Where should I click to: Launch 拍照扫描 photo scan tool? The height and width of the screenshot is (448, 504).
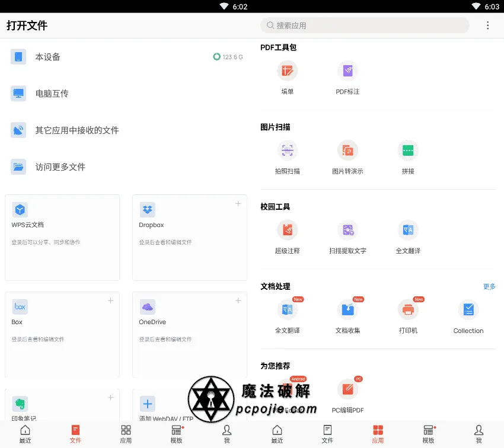point(288,157)
